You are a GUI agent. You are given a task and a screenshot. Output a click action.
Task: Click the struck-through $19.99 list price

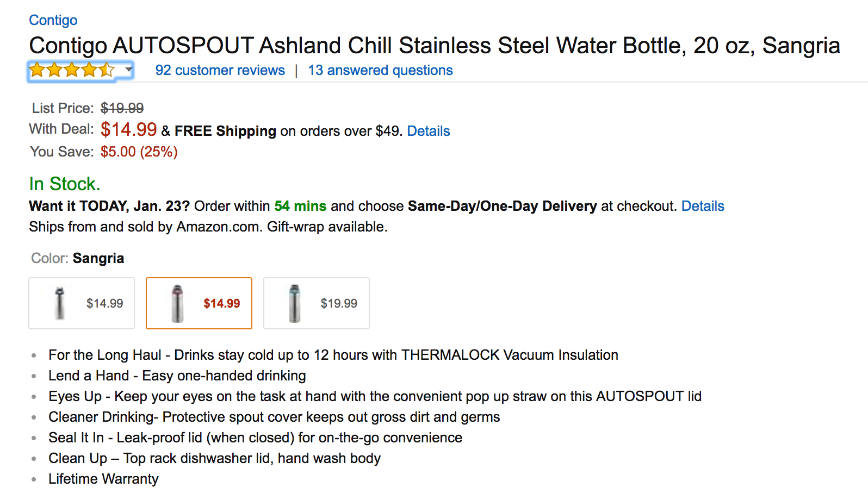pos(122,108)
